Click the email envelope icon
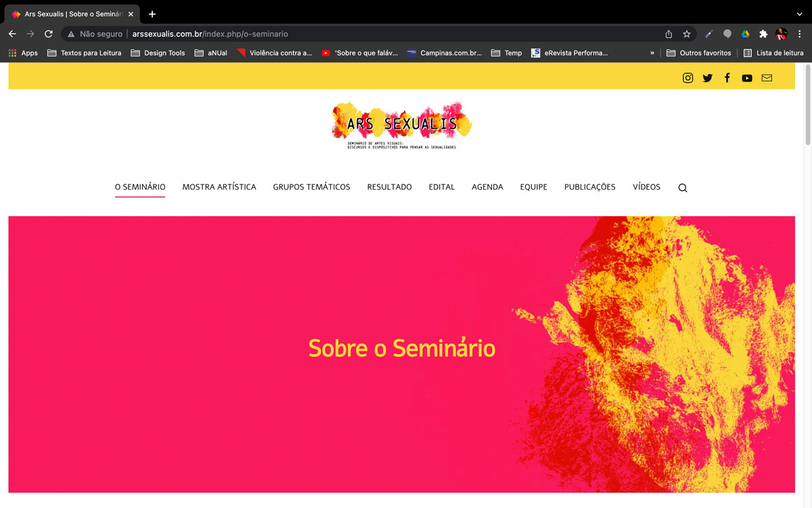 [x=767, y=78]
